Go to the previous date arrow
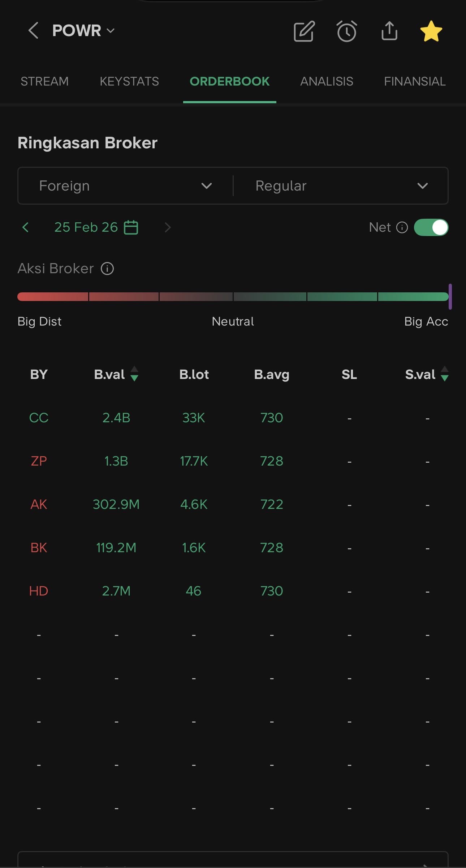 click(x=25, y=227)
